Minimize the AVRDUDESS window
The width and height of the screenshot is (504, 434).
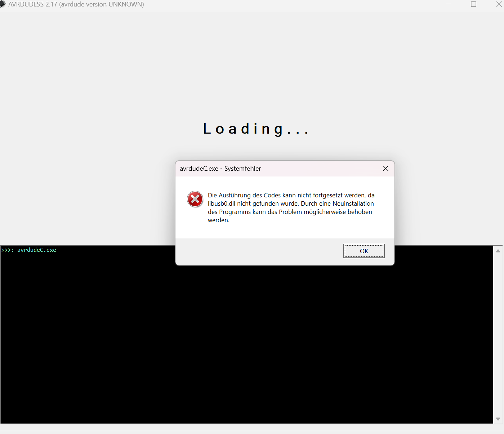(449, 4)
